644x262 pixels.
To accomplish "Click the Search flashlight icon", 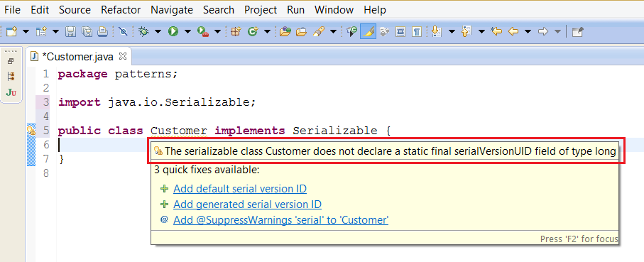I will point(319,31).
